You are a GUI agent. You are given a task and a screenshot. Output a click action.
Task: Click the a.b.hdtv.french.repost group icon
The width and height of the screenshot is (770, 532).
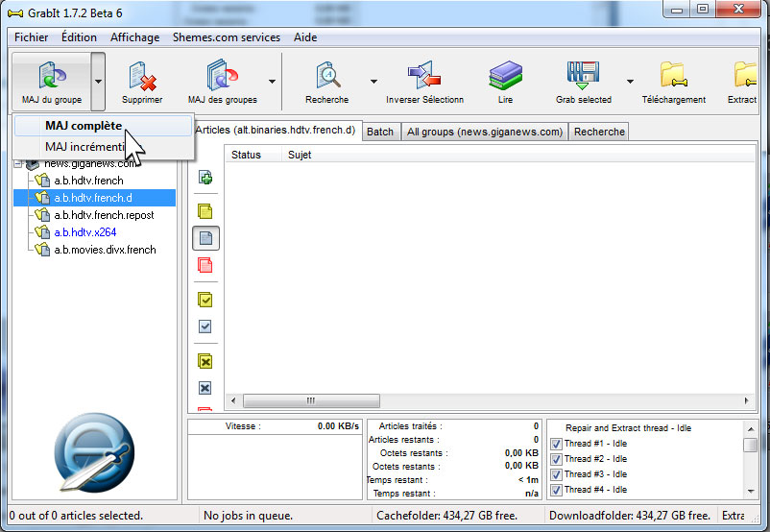tap(42, 215)
